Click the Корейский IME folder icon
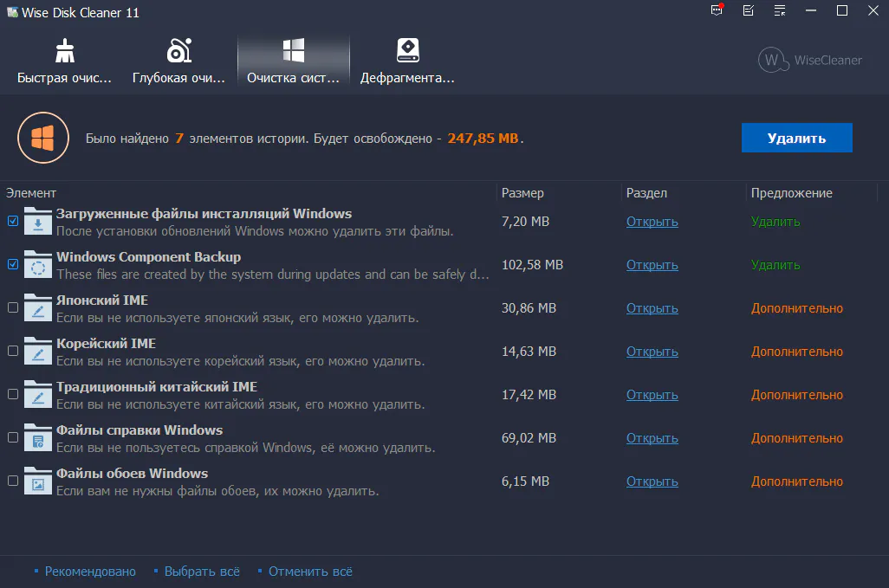The image size is (889, 588). pos(38,352)
